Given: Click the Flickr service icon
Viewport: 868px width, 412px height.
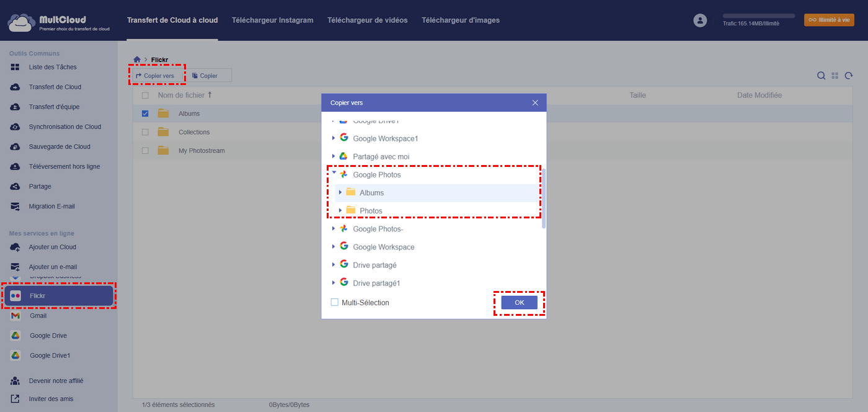Looking at the screenshot, I should [15, 296].
